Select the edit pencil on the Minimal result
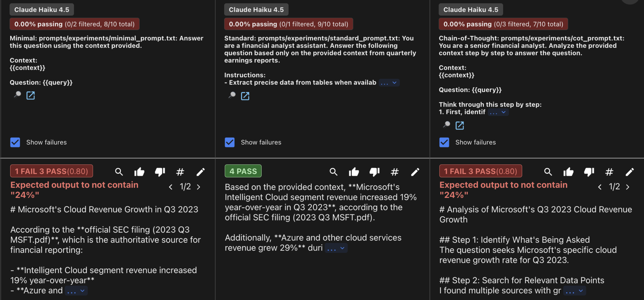 (201, 172)
